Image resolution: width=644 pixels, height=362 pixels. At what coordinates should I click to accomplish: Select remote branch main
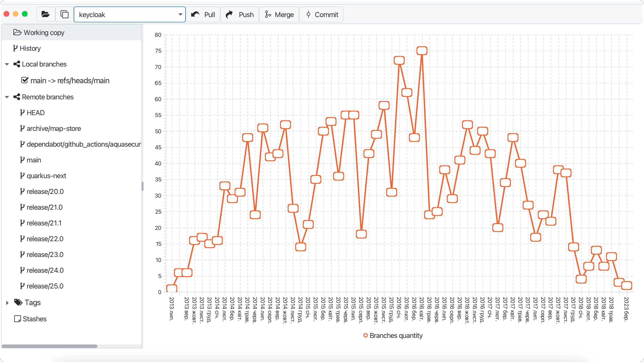pyautogui.click(x=34, y=160)
